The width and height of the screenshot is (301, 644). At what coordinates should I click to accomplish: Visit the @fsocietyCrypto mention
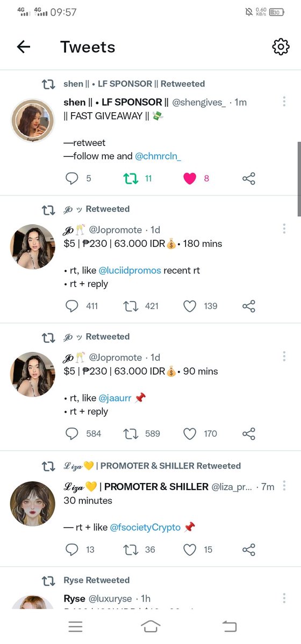coord(145,528)
